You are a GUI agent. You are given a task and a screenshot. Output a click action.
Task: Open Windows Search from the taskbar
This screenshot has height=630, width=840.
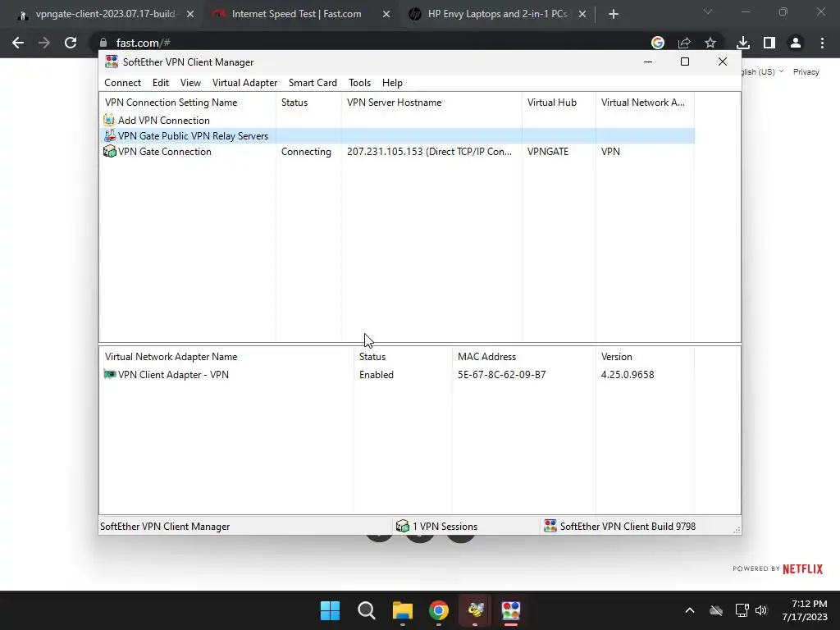point(367,610)
